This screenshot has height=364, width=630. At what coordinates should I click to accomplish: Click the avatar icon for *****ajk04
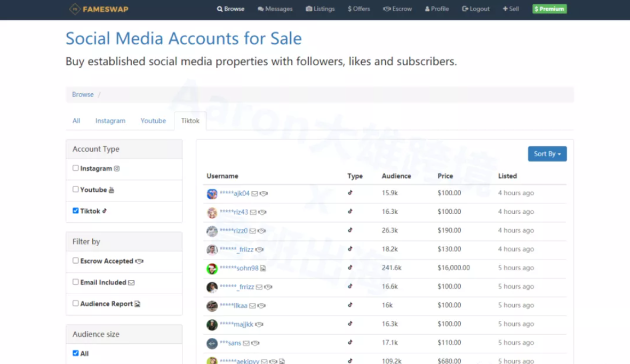tap(212, 194)
